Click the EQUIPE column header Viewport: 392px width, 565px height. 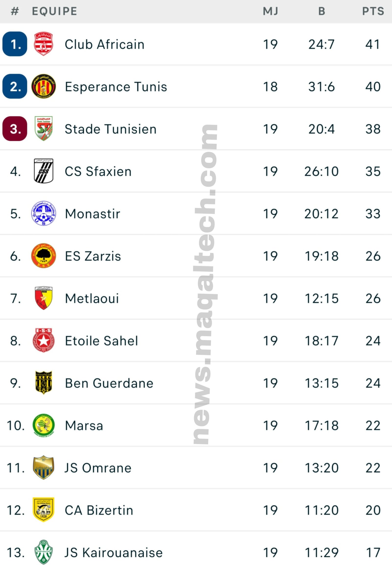click(x=55, y=11)
